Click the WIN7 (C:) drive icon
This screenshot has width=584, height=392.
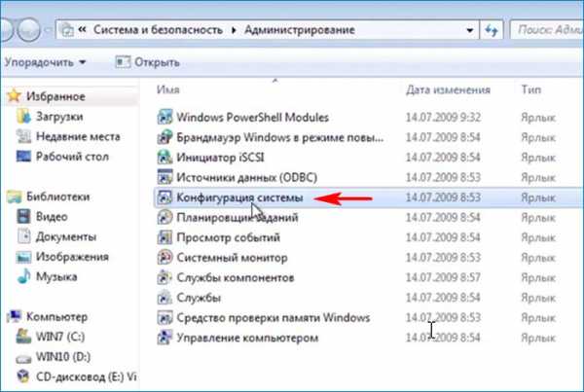tap(23, 337)
